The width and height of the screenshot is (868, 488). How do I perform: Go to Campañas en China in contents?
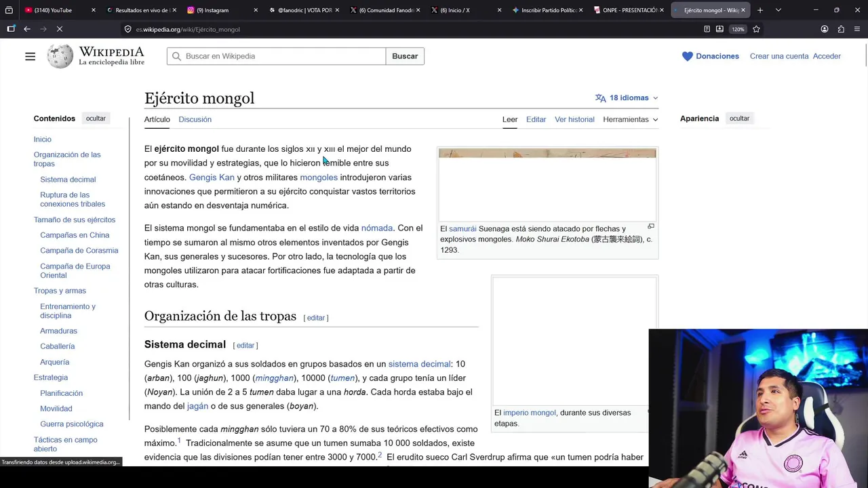75,235
